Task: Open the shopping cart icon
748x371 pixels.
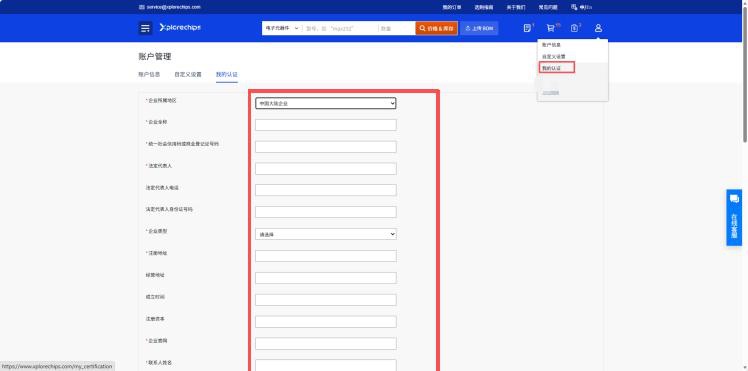Action: [x=551, y=28]
